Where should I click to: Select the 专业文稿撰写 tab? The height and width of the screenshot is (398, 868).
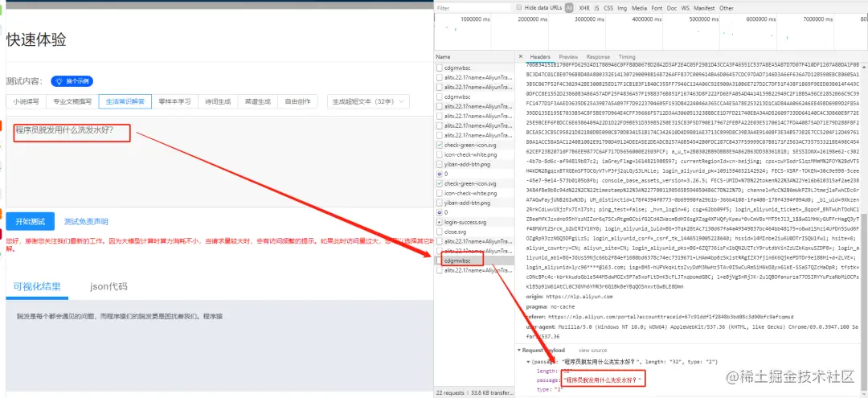tap(72, 101)
